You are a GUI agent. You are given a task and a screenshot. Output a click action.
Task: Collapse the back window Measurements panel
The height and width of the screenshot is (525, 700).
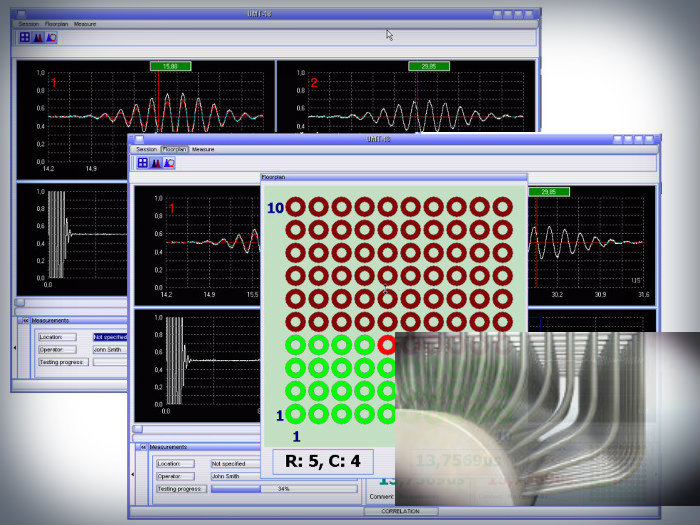[x=25, y=321]
